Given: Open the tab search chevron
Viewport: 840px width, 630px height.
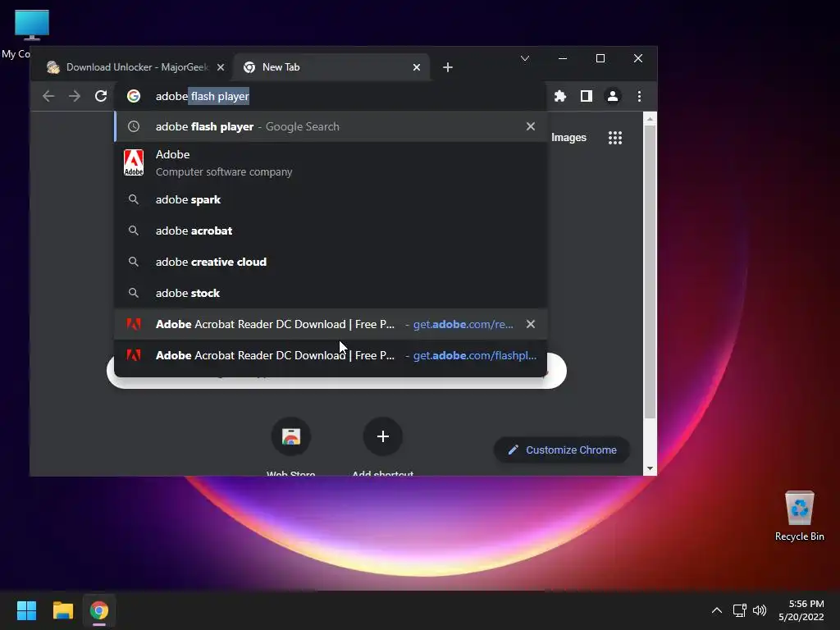Looking at the screenshot, I should click(525, 58).
